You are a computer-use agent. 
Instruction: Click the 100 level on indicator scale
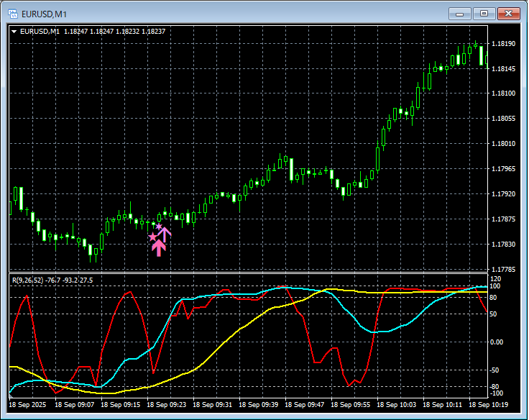point(494,286)
